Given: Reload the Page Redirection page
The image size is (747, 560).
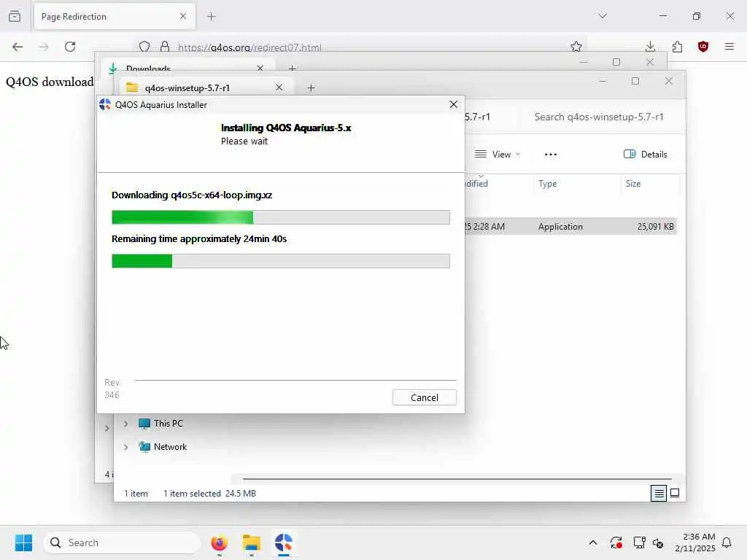Looking at the screenshot, I should (70, 47).
